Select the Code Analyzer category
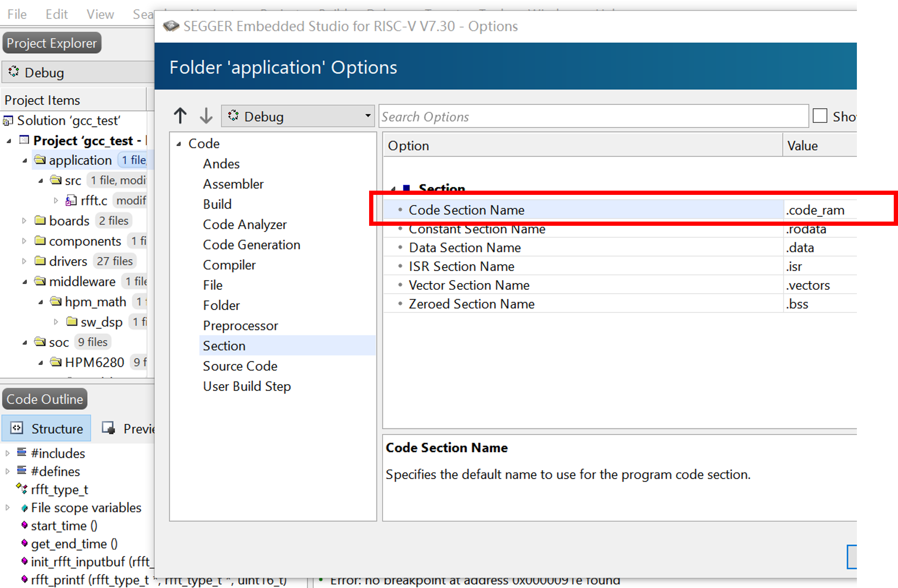 pyautogui.click(x=245, y=225)
